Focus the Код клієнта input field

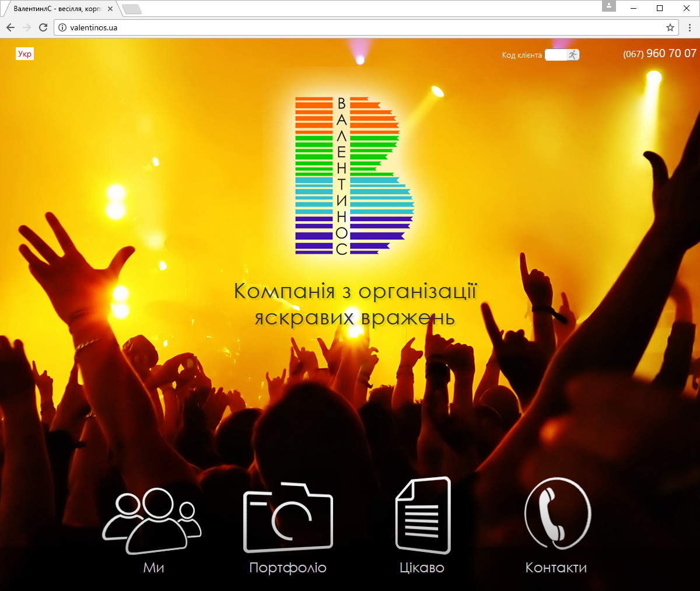click(x=555, y=55)
